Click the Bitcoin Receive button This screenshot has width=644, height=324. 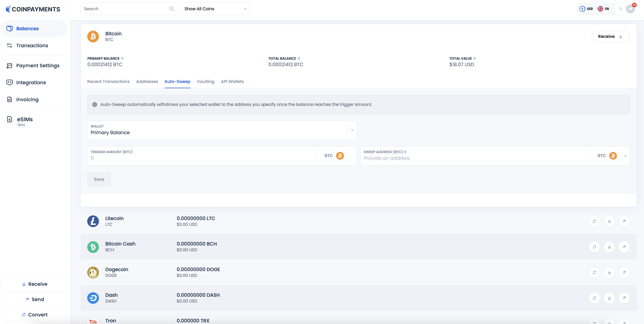(610, 37)
